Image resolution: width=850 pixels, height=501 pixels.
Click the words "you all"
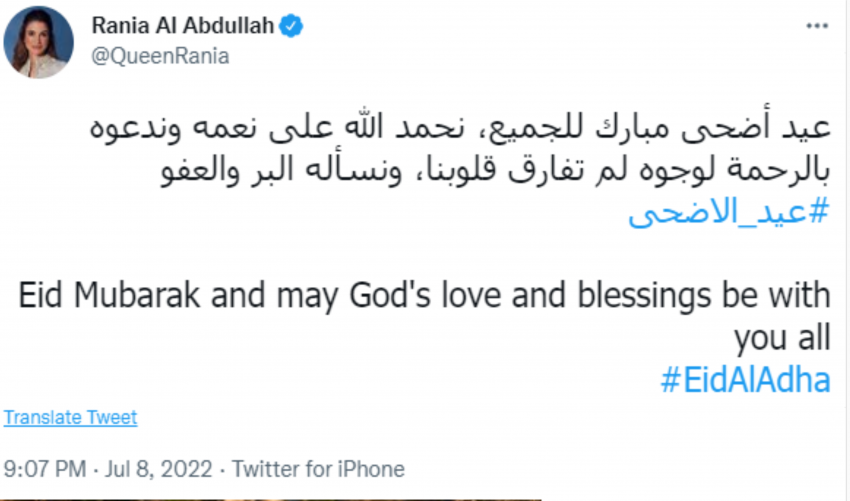pos(782,339)
